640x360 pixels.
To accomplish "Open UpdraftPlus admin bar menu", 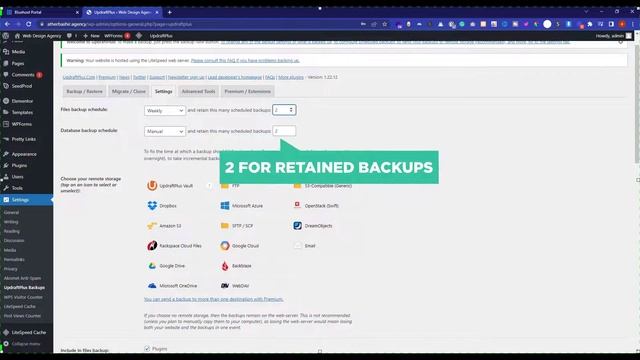I will click(x=161, y=36).
